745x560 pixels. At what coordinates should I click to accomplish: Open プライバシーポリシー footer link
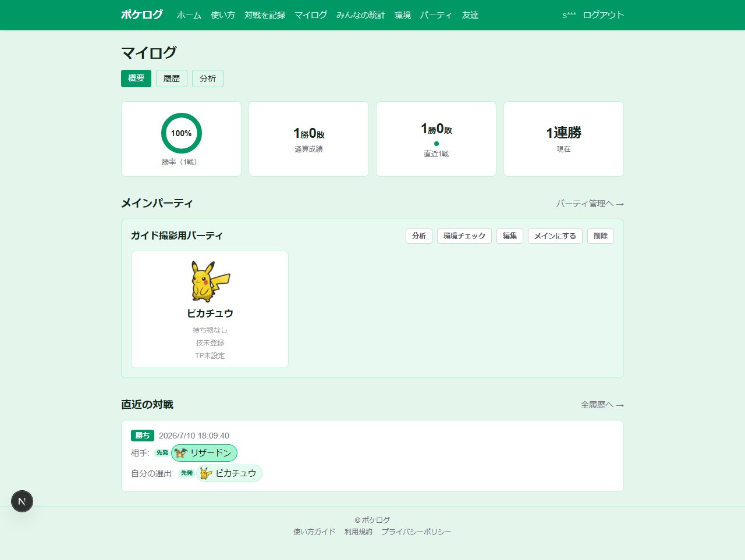coord(417,532)
